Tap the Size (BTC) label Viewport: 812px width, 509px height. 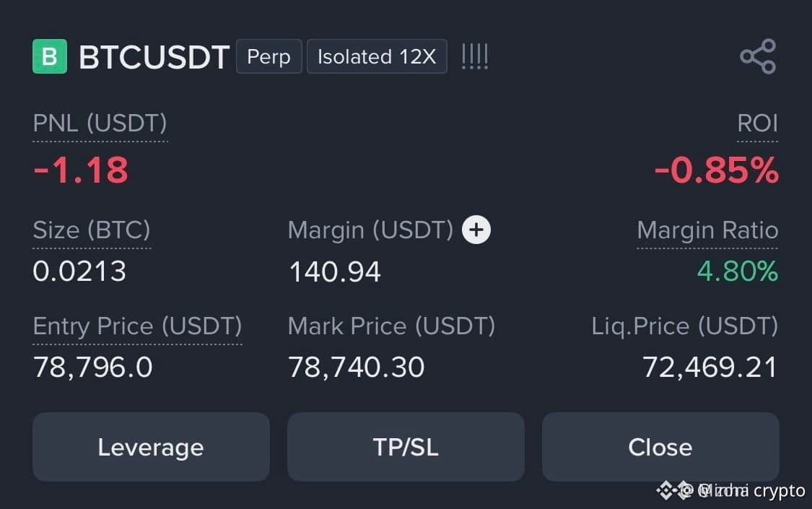(92, 230)
